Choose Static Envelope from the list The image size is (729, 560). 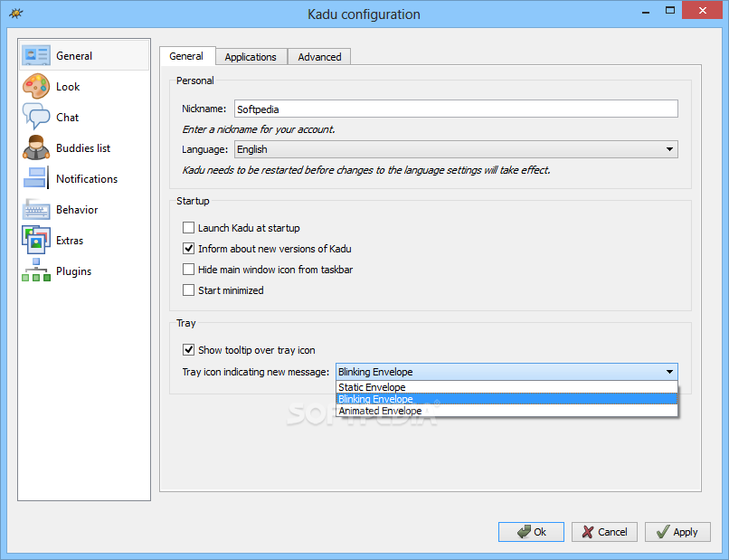(x=507, y=387)
